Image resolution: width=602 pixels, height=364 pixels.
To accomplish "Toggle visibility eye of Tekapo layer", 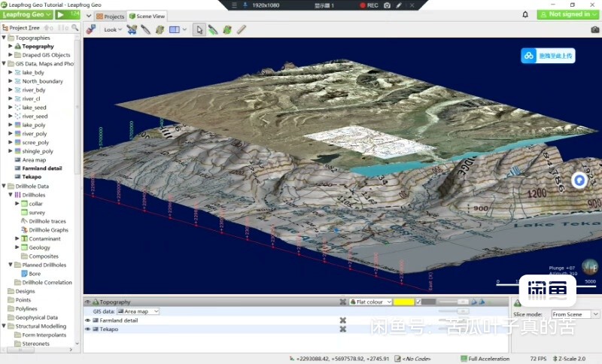I will (x=87, y=329).
